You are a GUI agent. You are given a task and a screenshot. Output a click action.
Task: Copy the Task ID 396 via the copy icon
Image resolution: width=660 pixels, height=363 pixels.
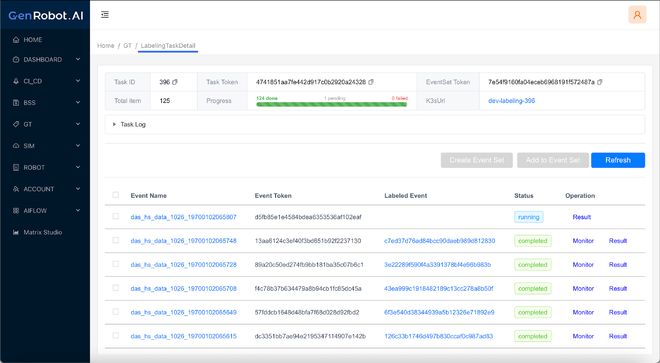pos(175,82)
